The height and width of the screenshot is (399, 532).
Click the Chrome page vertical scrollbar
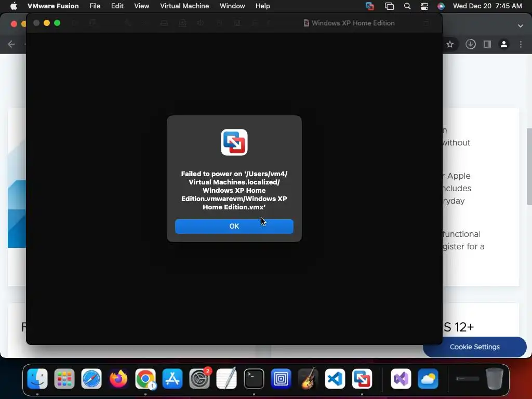coord(529,166)
